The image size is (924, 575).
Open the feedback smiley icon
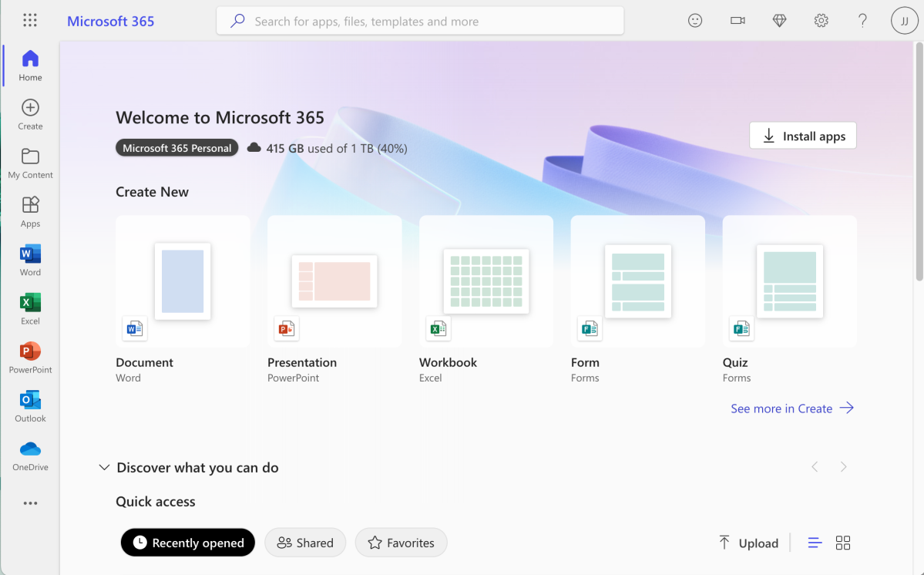[x=695, y=21]
